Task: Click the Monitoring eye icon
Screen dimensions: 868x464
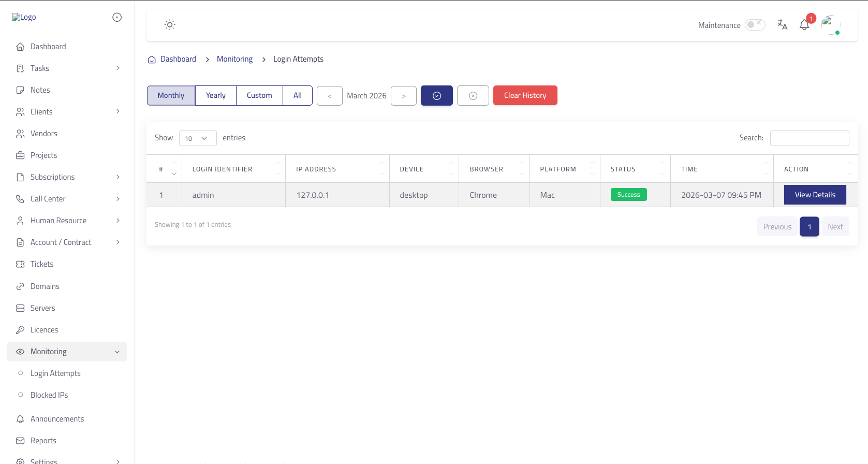Action: (20, 352)
